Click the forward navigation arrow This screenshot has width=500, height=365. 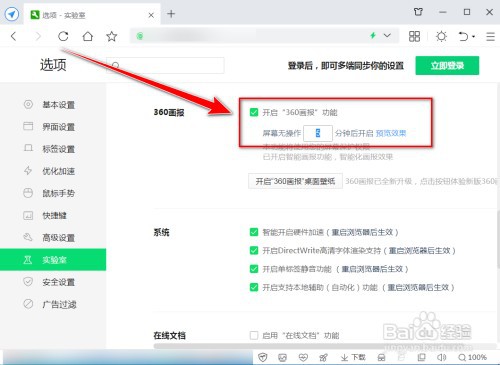(x=38, y=36)
